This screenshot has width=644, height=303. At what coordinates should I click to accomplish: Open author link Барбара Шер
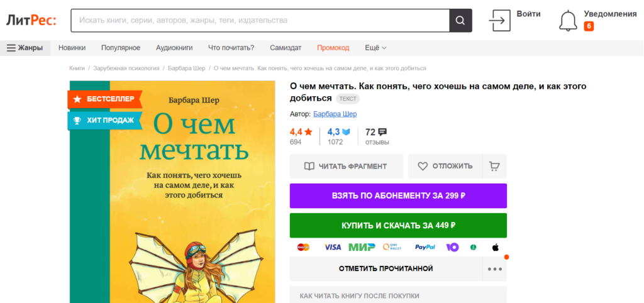pyautogui.click(x=335, y=114)
